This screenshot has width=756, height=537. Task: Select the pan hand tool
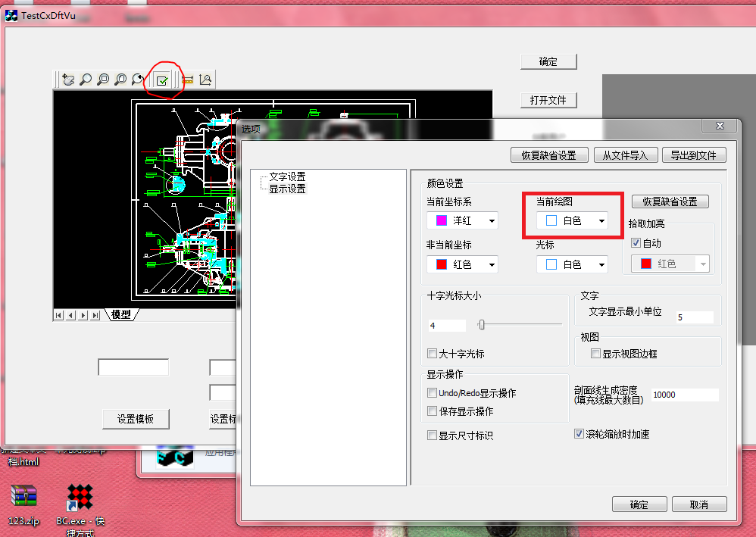(x=68, y=80)
